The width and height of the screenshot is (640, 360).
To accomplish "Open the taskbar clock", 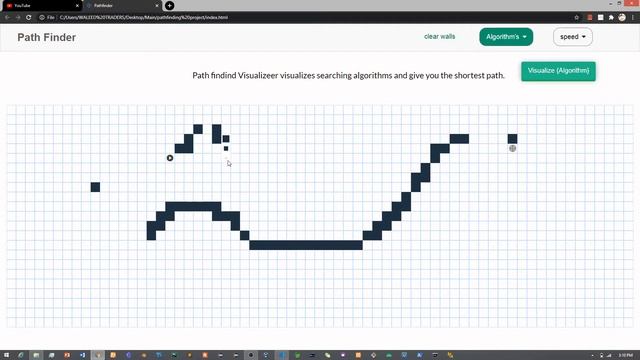I will (x=626, y=355).
